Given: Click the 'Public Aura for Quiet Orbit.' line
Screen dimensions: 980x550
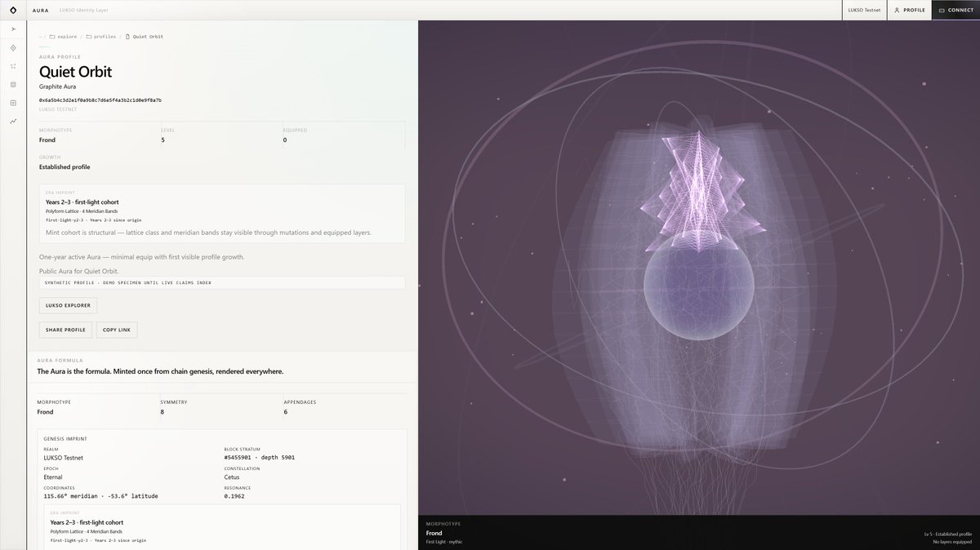Looking at the screenshot, I should tap(79, 271).
